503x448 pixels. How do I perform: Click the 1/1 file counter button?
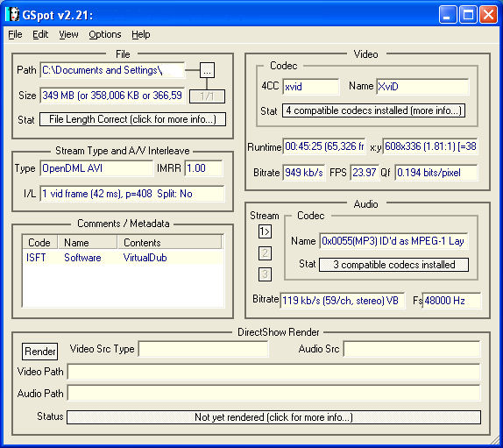coord(207,96)
